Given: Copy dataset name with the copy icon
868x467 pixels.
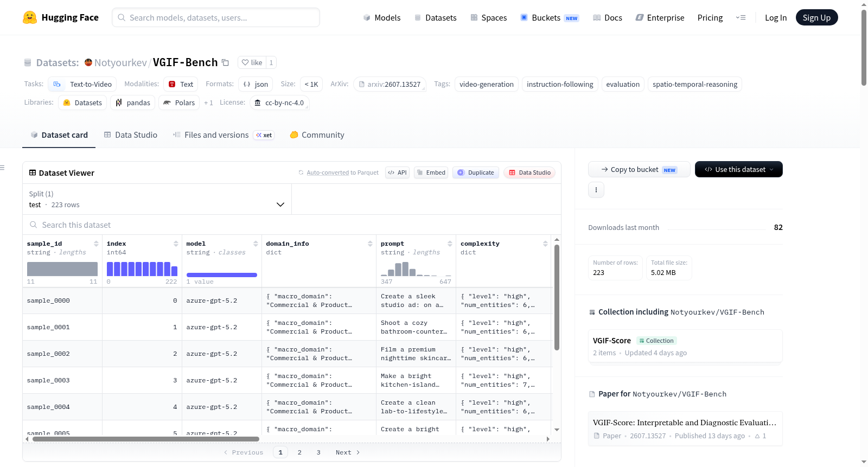Looking at the screenshot, I should 225,62.
